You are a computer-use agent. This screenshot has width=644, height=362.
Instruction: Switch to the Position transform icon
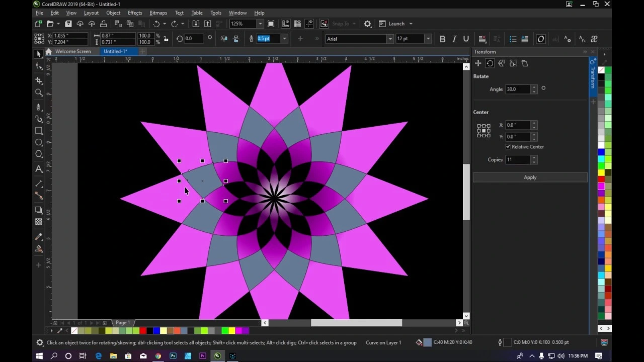478,63
